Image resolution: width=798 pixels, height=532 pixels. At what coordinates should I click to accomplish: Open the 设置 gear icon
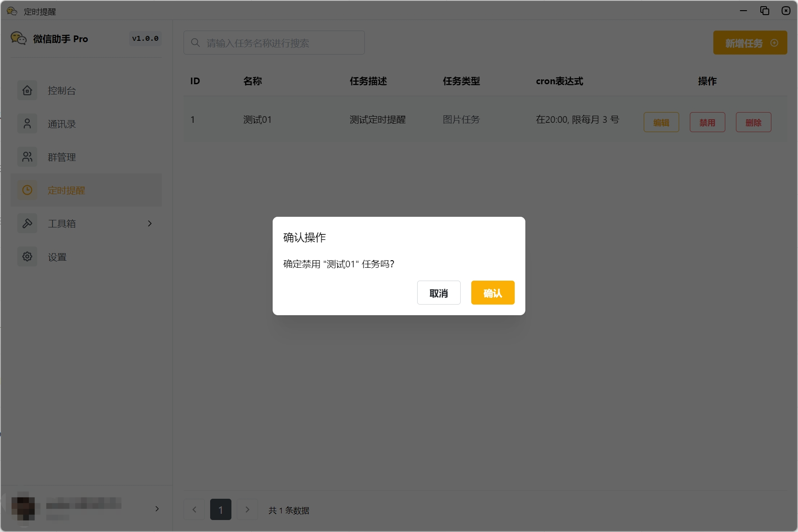[x=27, y=256]
